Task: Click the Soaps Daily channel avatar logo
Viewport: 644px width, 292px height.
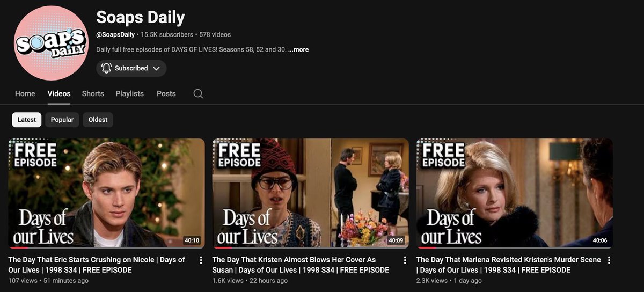Action: tap(52, 43)
